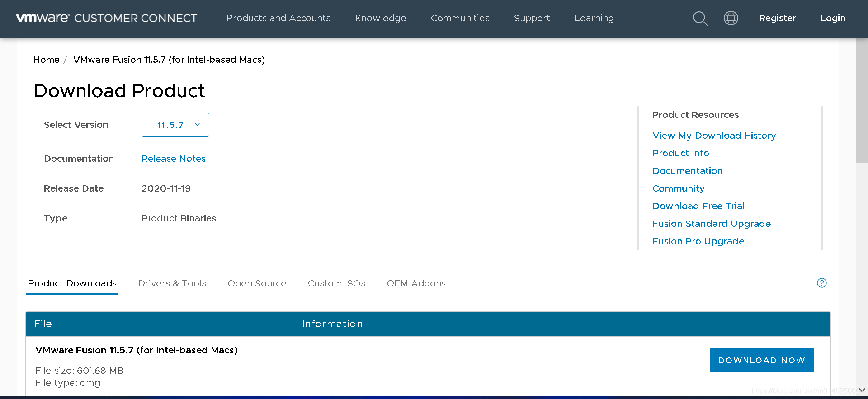The image size is (868, 399).
Task: Click the release date 2020-11-19
Action: click(166, 188)
